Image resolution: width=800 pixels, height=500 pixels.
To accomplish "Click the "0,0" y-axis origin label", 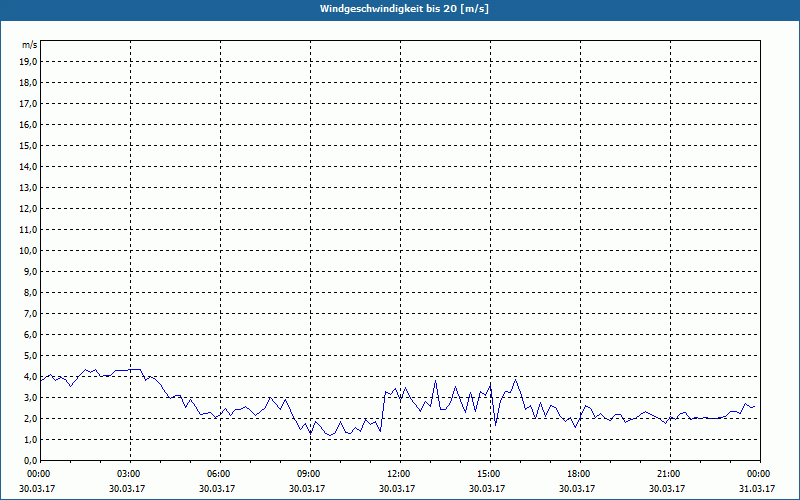I will 30,460.
